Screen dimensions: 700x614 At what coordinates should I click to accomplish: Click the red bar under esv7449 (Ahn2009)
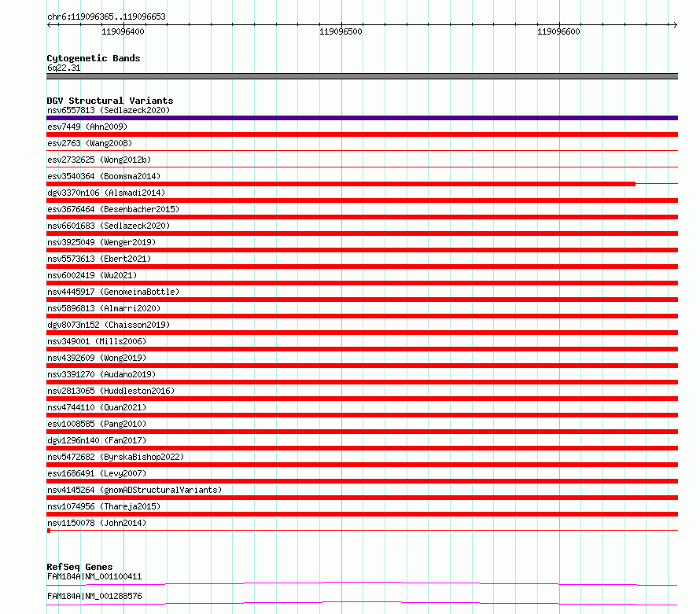click(x=362, y=134)
